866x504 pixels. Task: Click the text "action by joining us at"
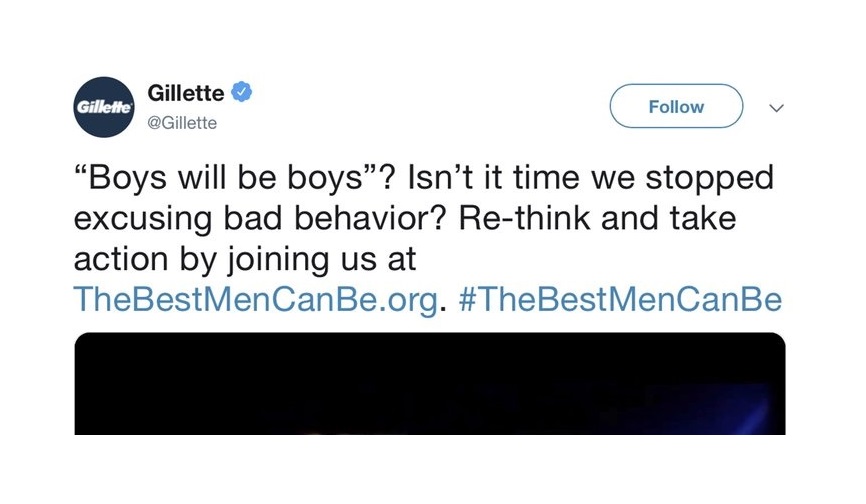(244, 260)
